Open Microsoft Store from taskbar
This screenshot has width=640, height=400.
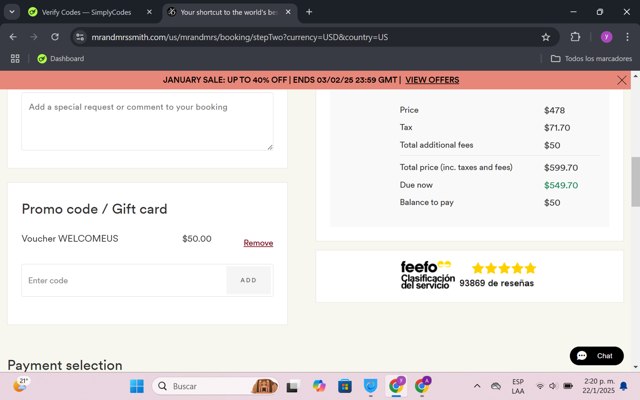pos(345,386)
